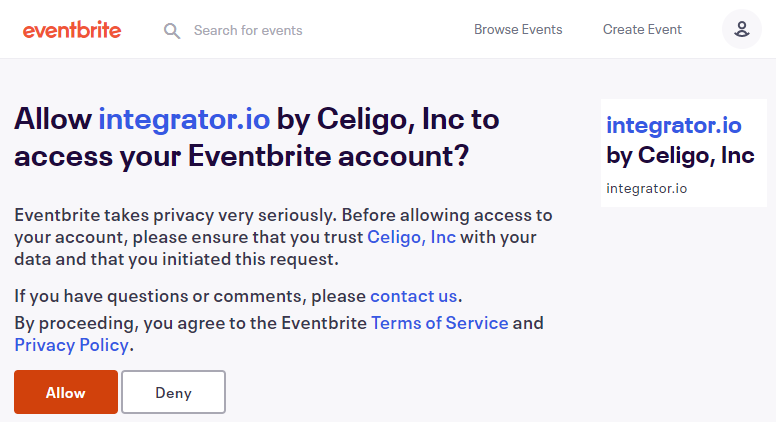Click the search magnifier icon

click(x=172, y=31)
